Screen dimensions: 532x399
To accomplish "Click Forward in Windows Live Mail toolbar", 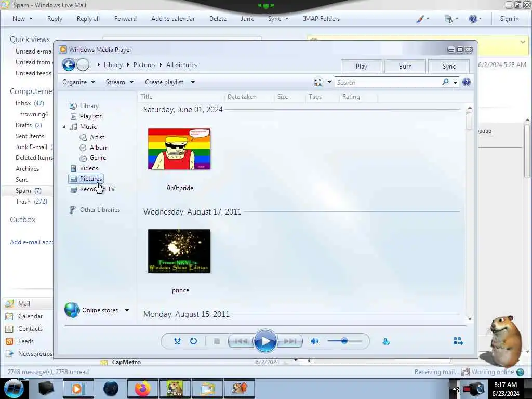I will pos(125,19).
